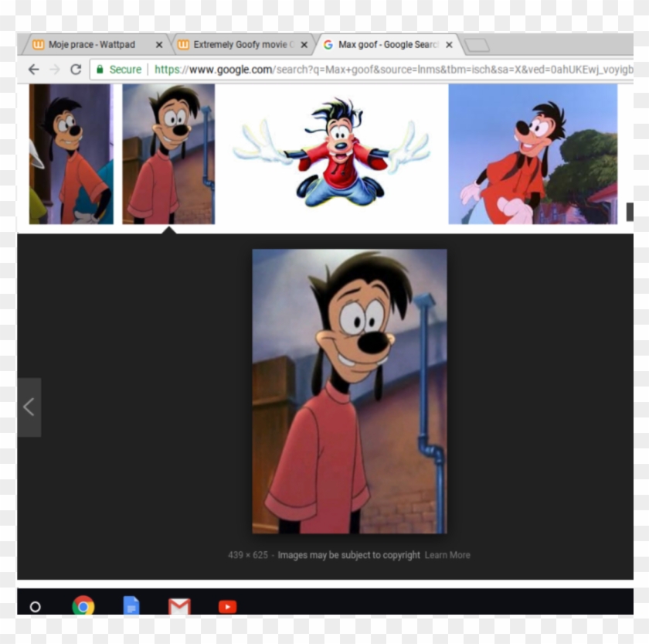Close the Extremely Goofy movie tab
Image resolution: width=649 pixels, height=644 pixels.
pyautogui.click(x=304, y=45)
